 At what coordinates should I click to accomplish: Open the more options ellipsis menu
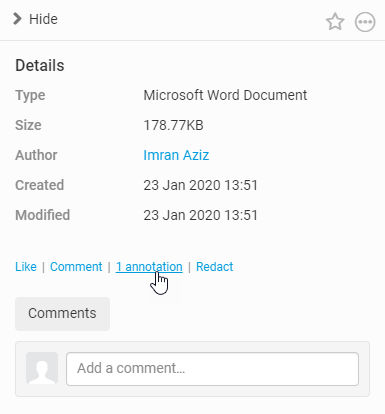click(x=365, y=22)
